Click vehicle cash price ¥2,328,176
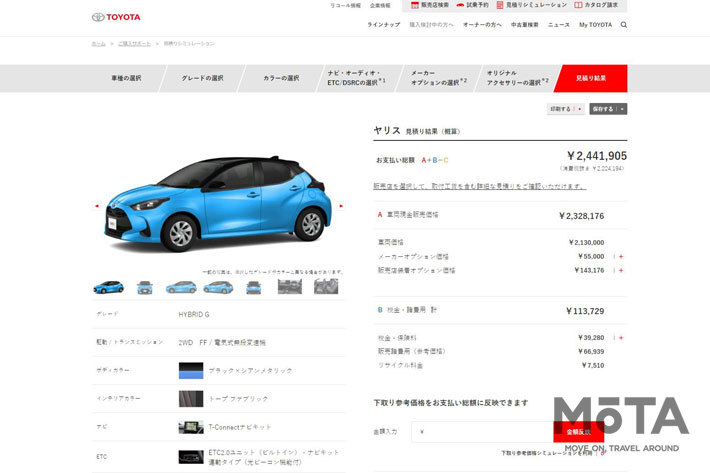The image size is (710, 473). pos(581,216)
